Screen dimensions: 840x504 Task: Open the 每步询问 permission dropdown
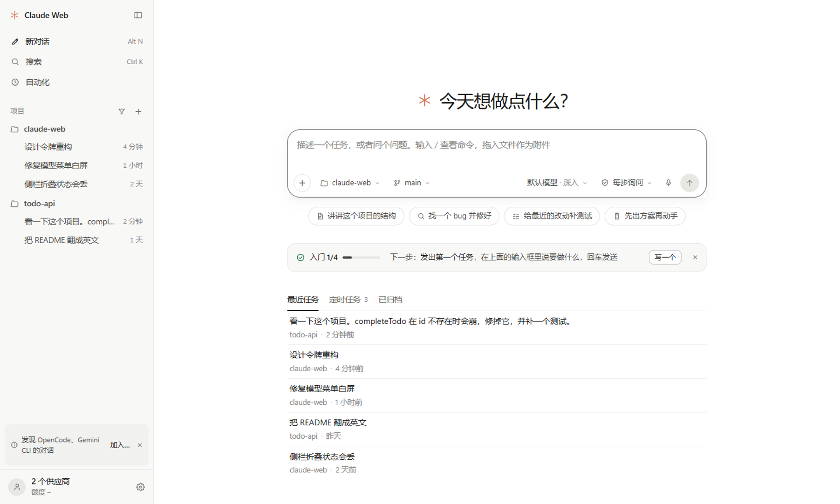tap(627, 183)
